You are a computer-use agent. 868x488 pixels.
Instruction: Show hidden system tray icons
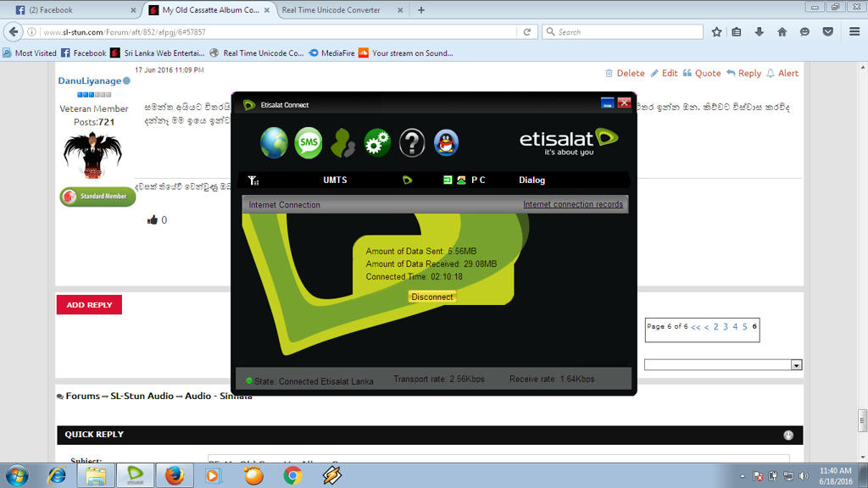click(x=742, y=476)
